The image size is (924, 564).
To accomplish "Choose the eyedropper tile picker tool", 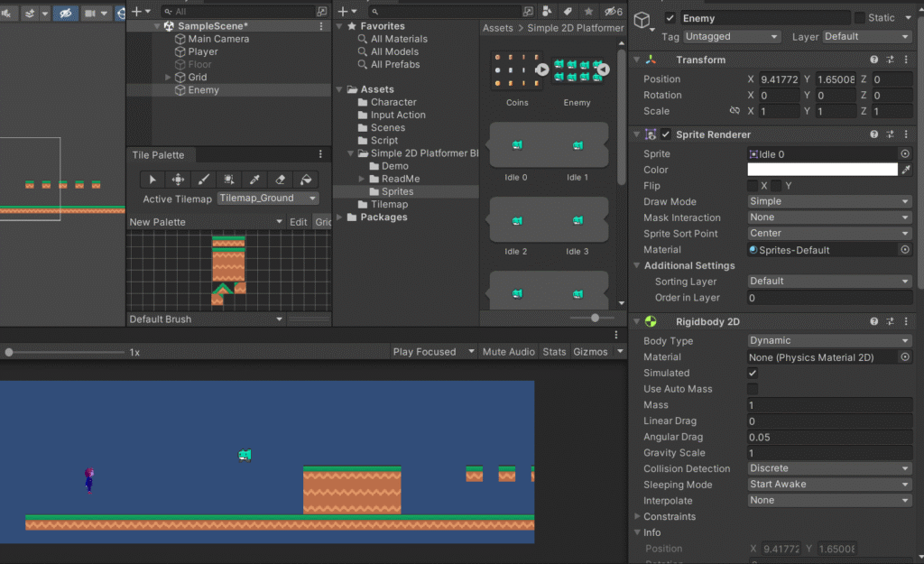I will click(255, 180).
